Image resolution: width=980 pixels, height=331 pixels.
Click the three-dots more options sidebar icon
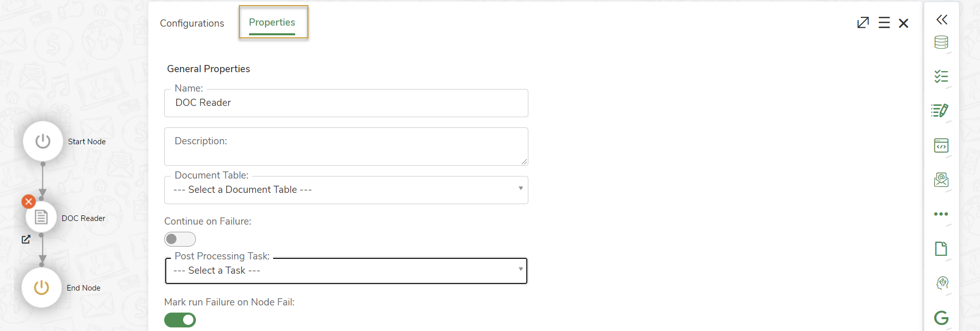click(942, 214)
